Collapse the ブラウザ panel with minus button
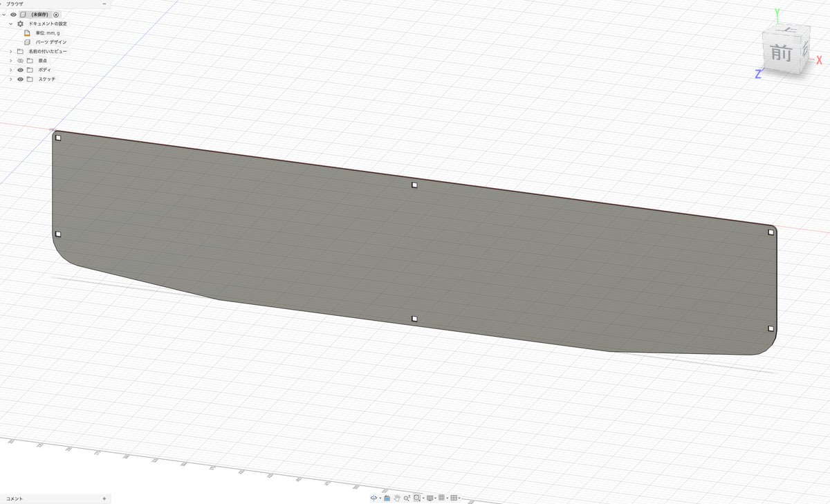This screenshot has width=830, height=504. pyautogui.click(x=104, y=3)
